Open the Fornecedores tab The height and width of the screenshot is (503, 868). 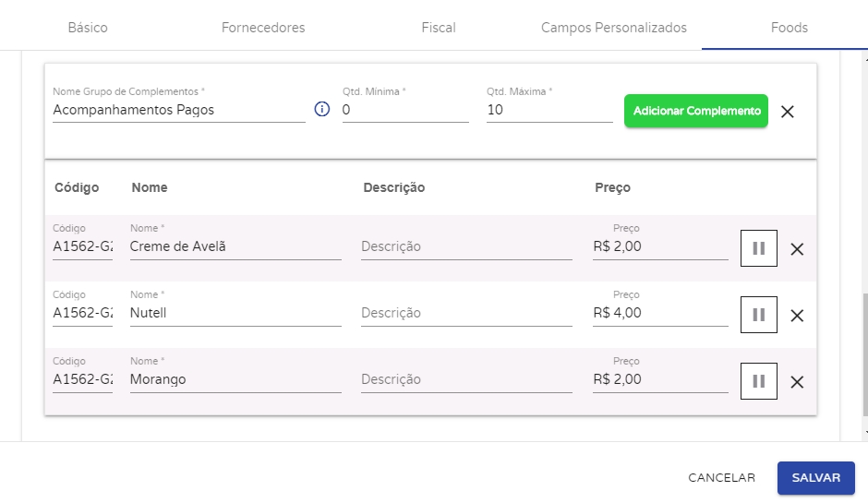tap(263, 28)
